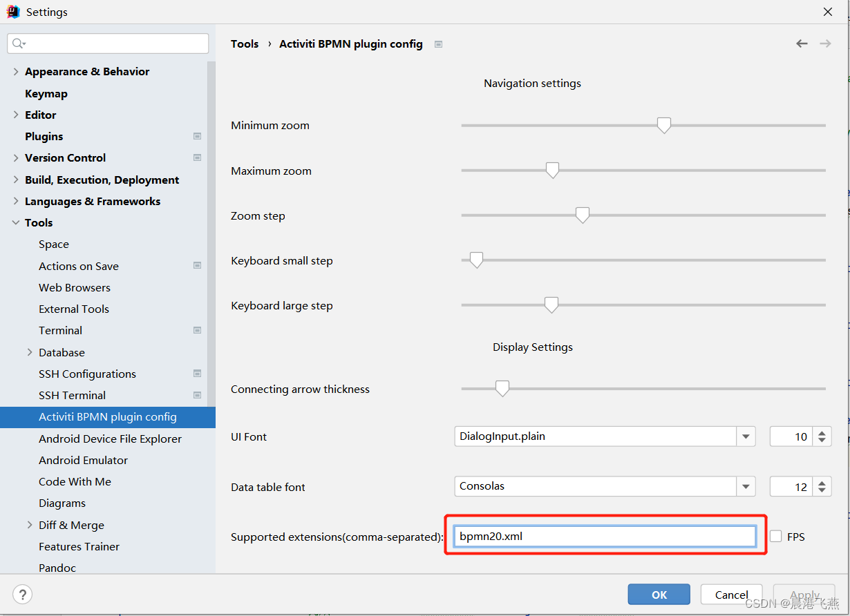
Task: Click the project-level icon beside Terminal
Action: [x=197, y=331]
